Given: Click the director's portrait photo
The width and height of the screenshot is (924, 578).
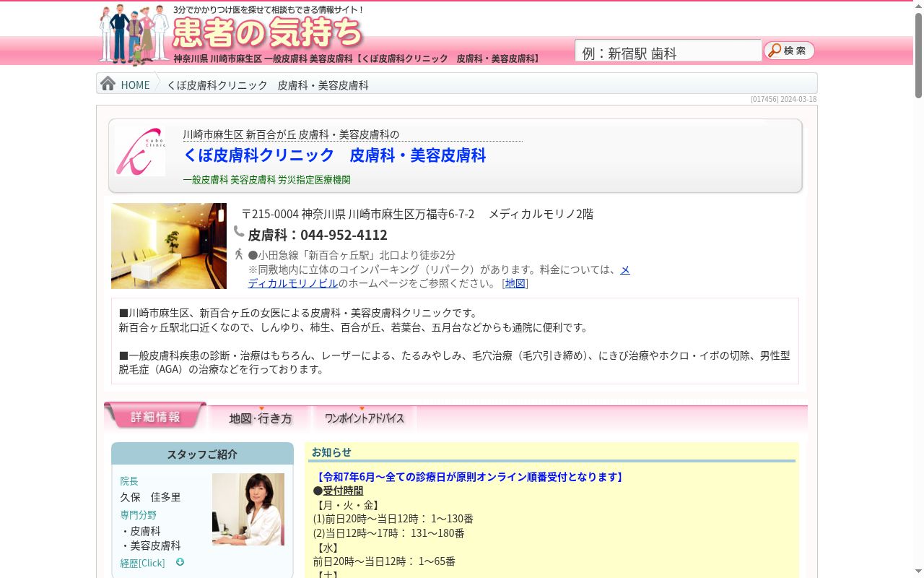Looking at the screenshot, I should coord(248,509).
